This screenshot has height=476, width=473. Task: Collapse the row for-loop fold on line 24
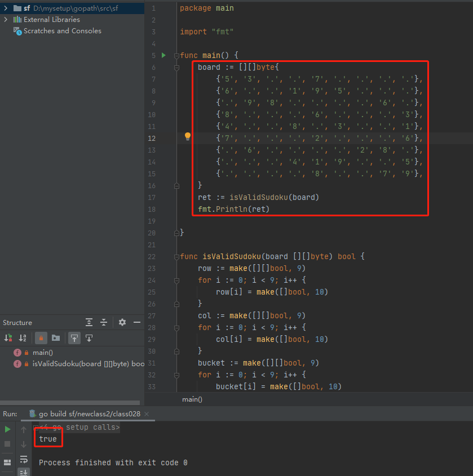176,281
